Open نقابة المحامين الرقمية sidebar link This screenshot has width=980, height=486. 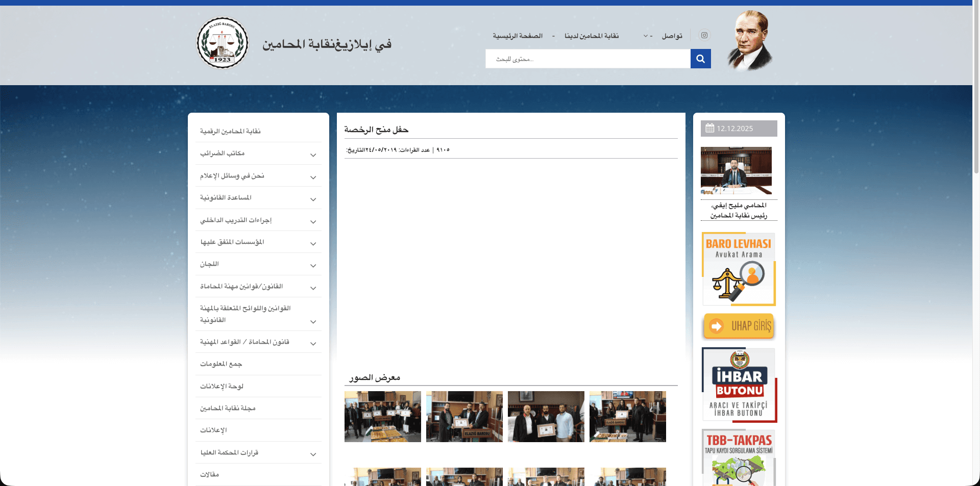click(x=230, y=131)
